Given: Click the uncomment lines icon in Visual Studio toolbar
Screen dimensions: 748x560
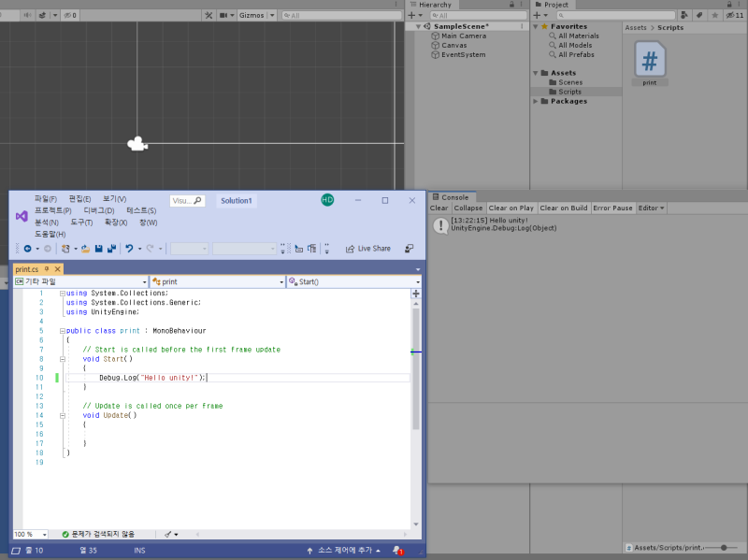Looking at the screenshot, I should point(311,249).
